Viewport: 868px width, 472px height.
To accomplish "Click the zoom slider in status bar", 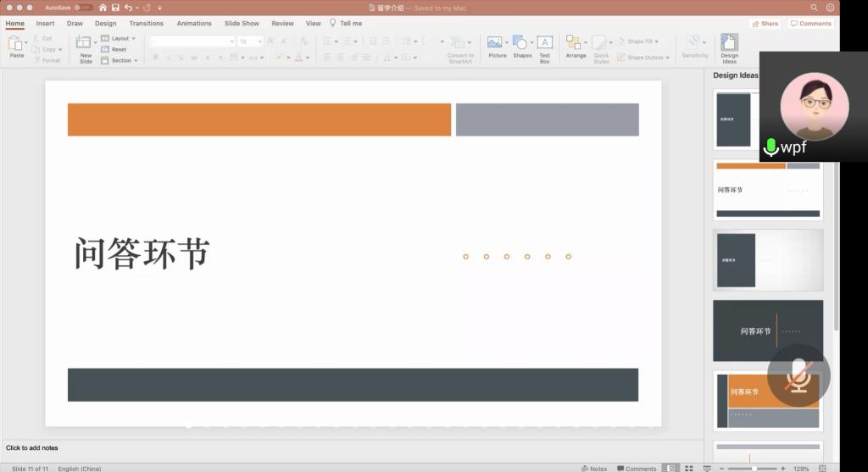I will [x=754, y=468].
